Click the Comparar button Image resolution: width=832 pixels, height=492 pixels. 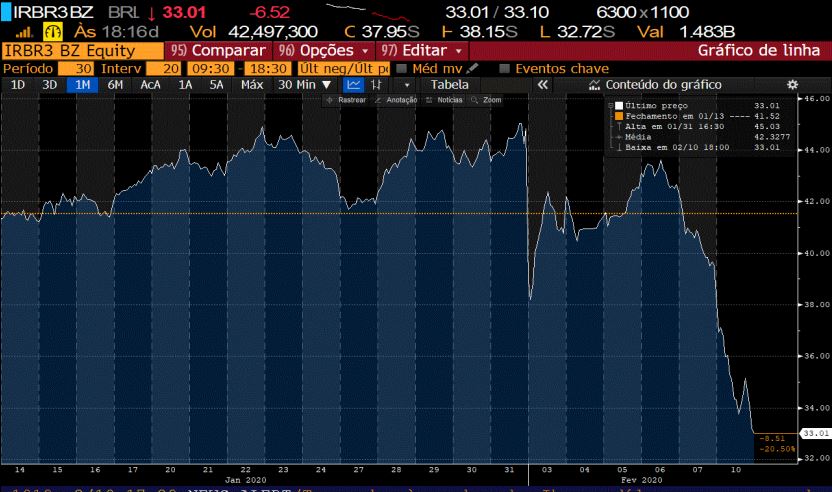tap(217, 50)
